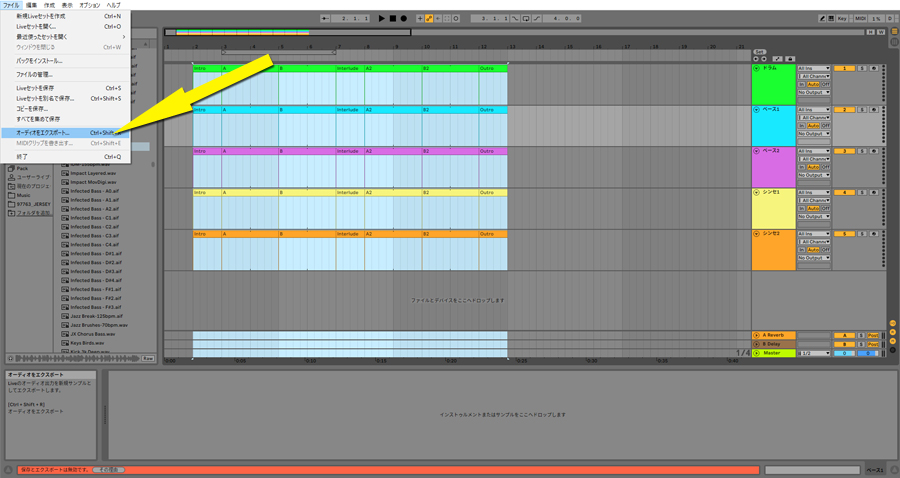Click the Previous Locator arrow
Screen dimensions: 900x478
tap(756, 59)
